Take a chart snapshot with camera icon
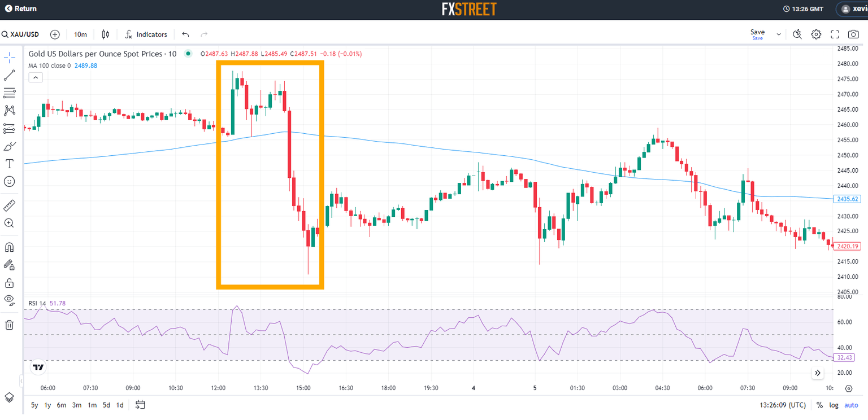Image resolution: width=868 pixels, height=420 pixels. pyautogui.click(x=853, y=34)
